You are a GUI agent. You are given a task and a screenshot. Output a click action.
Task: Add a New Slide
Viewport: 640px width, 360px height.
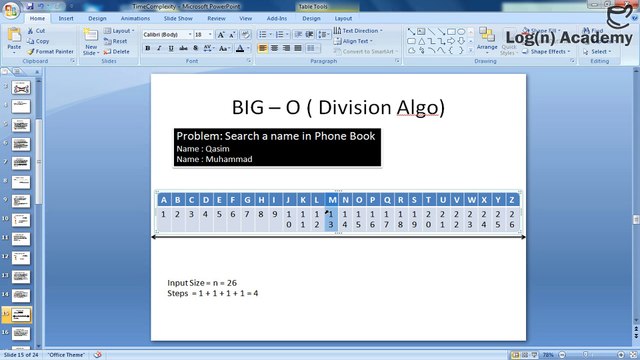click(x=91, y=42)
